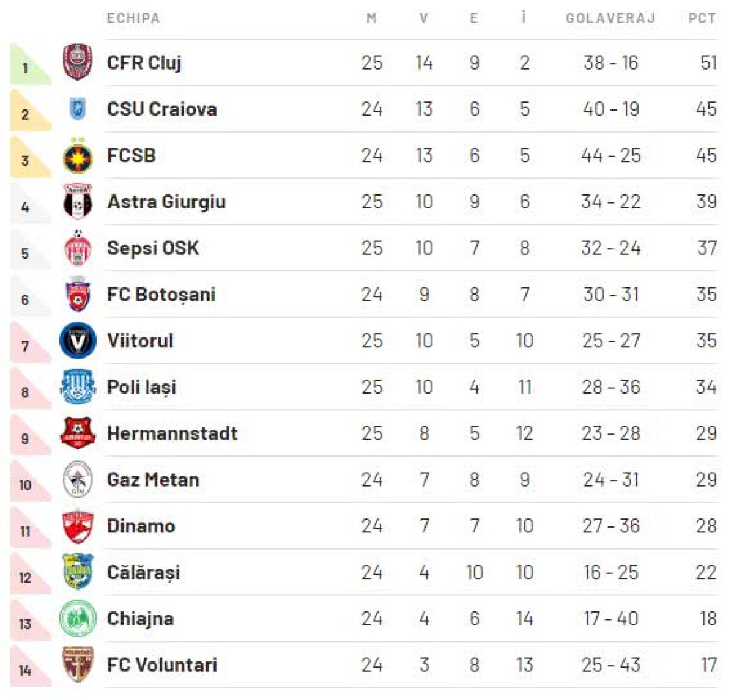Click the Viitorul round black logo

(x=78, y=341)
